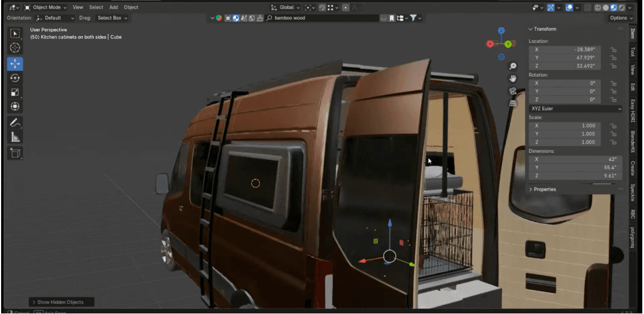Open the Orientation Default dropdown

click(55, 18)
